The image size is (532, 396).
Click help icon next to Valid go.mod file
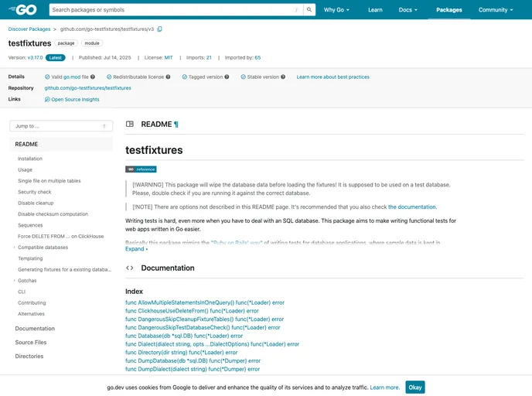pyautogui.click(x=93, y=77)
